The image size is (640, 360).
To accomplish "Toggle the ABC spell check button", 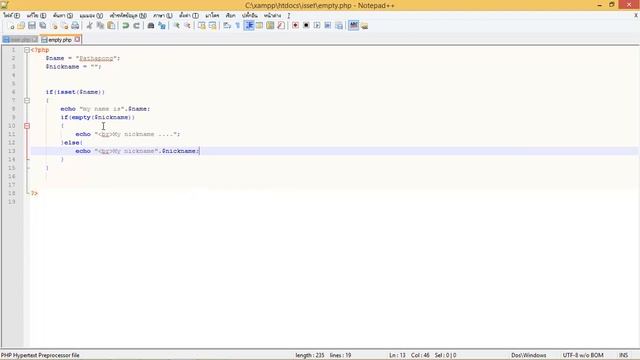I will tap(353, 26).
